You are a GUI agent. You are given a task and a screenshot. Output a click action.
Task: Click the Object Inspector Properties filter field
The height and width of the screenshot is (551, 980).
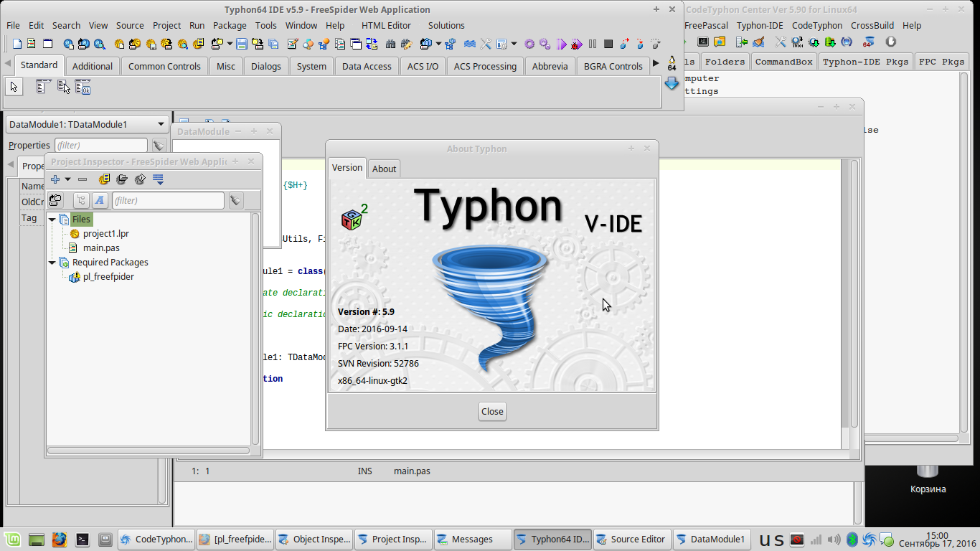(x=101, y=146)
